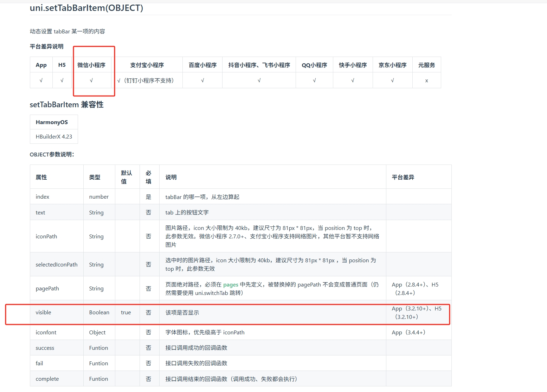The width and height of the screenshot is (547, 392).
Task: Click the 'Object' type cell
Action: (x=99, y=332)
